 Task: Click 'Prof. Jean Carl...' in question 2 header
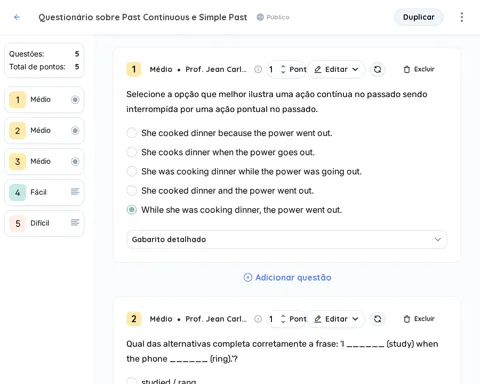pos(216,319)
